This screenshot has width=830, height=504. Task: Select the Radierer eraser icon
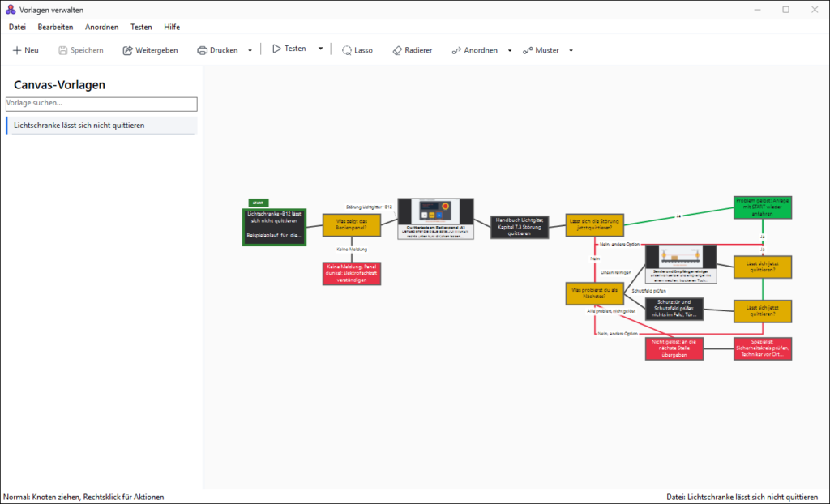click(x=397, y=50)
